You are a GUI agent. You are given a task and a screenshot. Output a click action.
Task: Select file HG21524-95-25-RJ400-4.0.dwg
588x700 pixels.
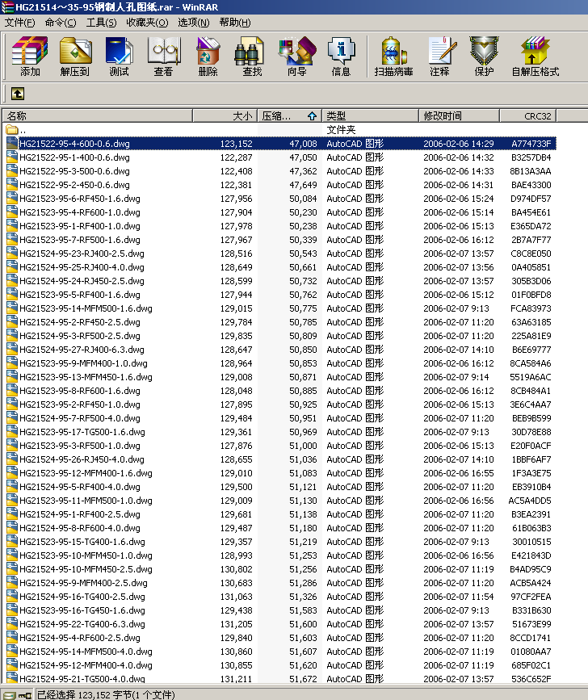pos(82,267)
